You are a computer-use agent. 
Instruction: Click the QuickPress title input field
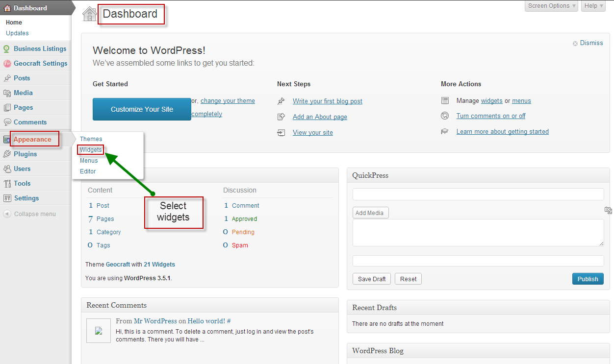pos(478,194)
